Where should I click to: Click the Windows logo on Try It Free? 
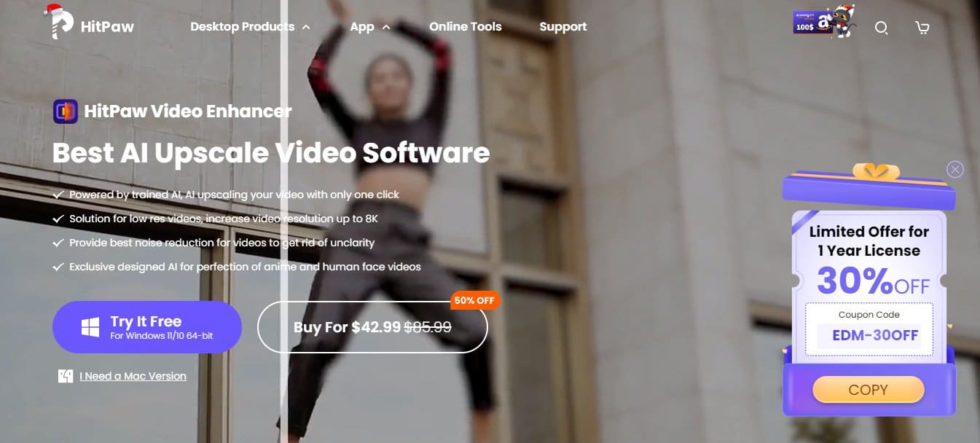90,327
